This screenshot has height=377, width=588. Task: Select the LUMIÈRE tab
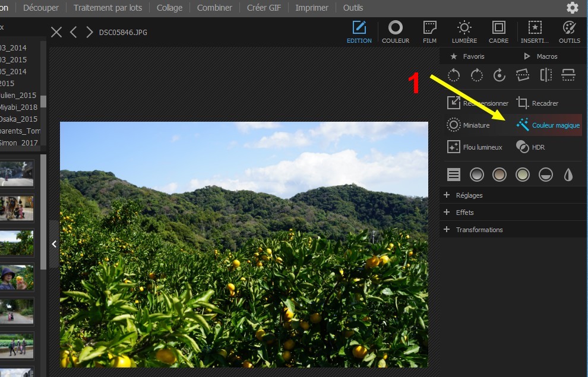click(464, 32)
